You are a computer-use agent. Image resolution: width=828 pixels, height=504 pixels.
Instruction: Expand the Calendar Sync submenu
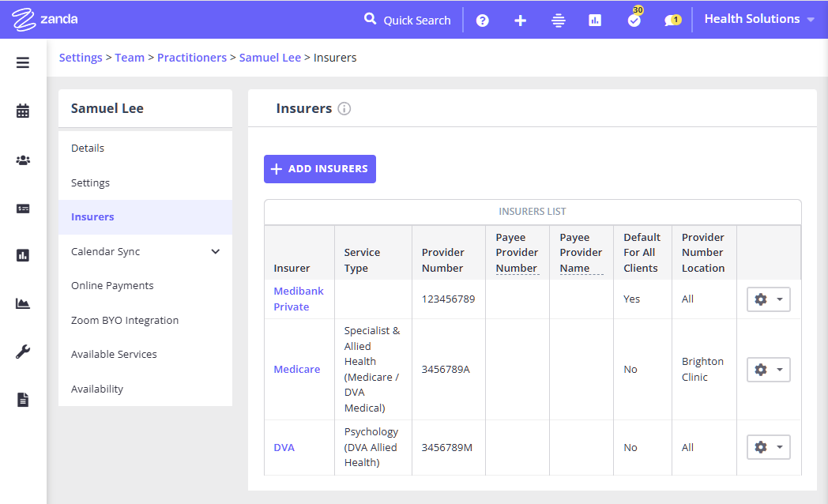point(216,251)
